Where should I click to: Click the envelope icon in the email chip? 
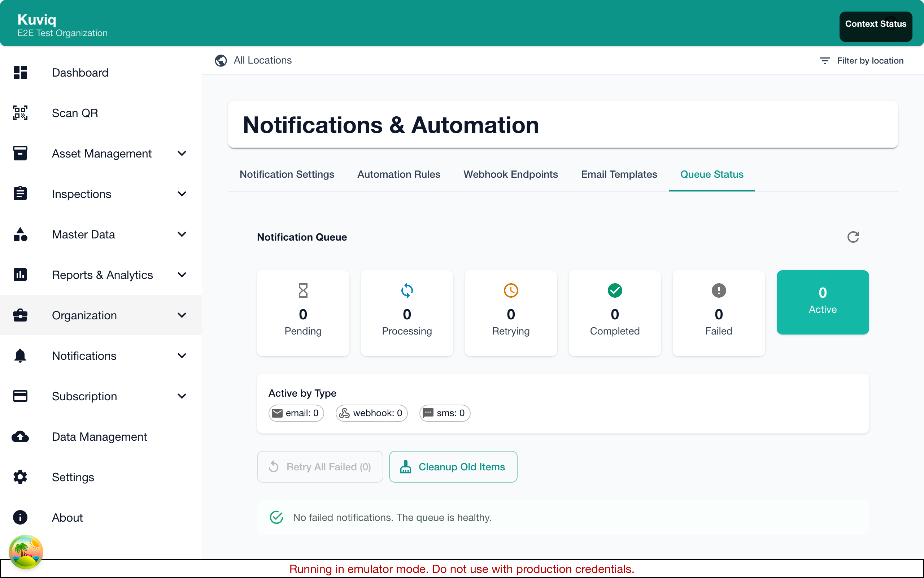coord(277,413)
